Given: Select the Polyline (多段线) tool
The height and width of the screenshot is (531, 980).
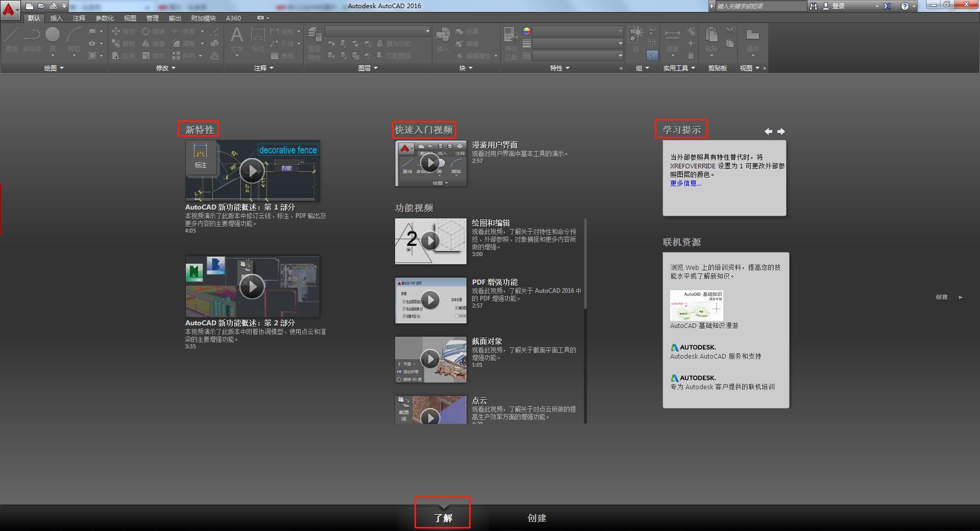Looking at the screenshot, I should point(32,39).
